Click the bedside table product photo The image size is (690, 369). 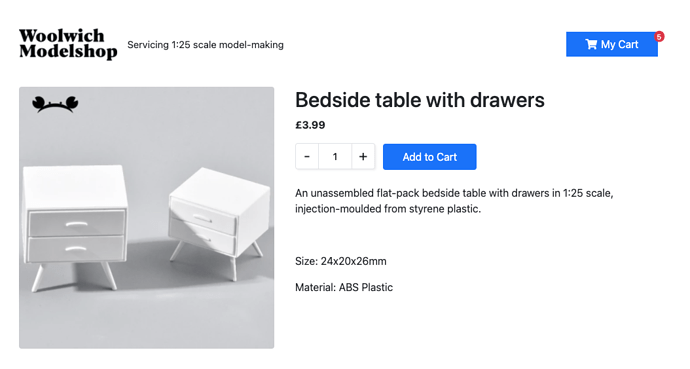click(x=147, y=218)
